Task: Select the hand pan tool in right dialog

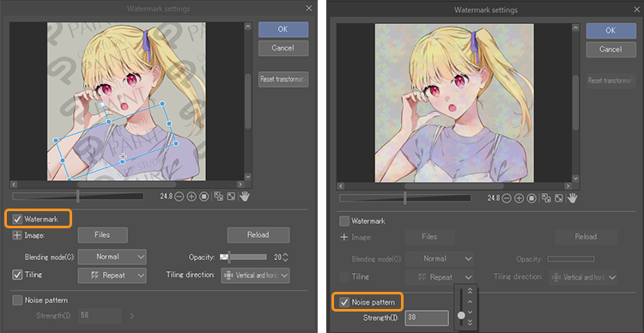Action: [573, 198]
